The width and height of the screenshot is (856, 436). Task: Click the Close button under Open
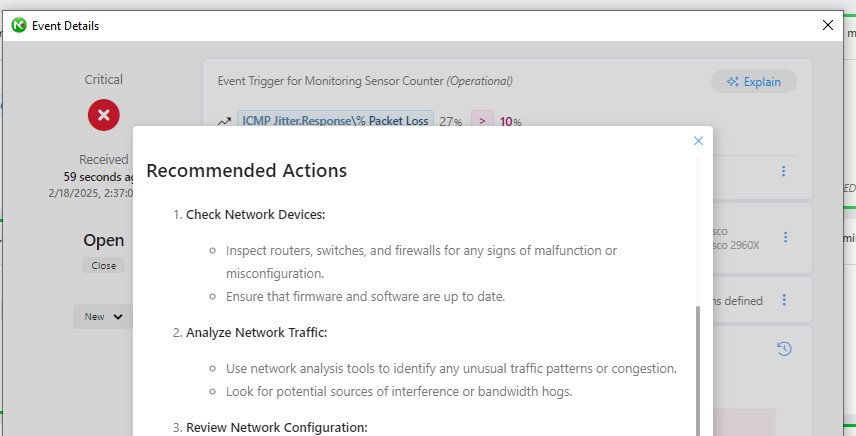[104, 266]
